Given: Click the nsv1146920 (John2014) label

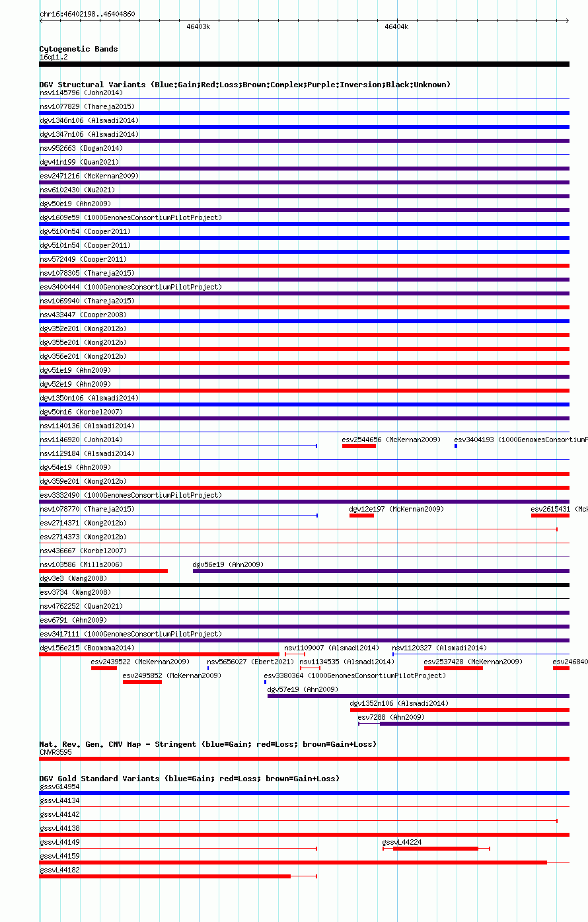Looking at the screenshot, I should tap(81, 440).
